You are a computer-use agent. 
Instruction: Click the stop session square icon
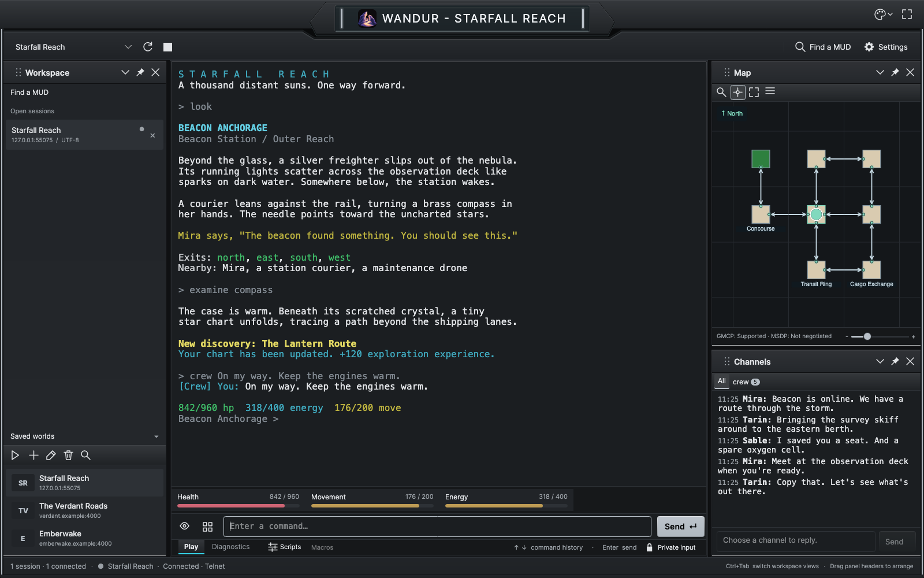167,47
